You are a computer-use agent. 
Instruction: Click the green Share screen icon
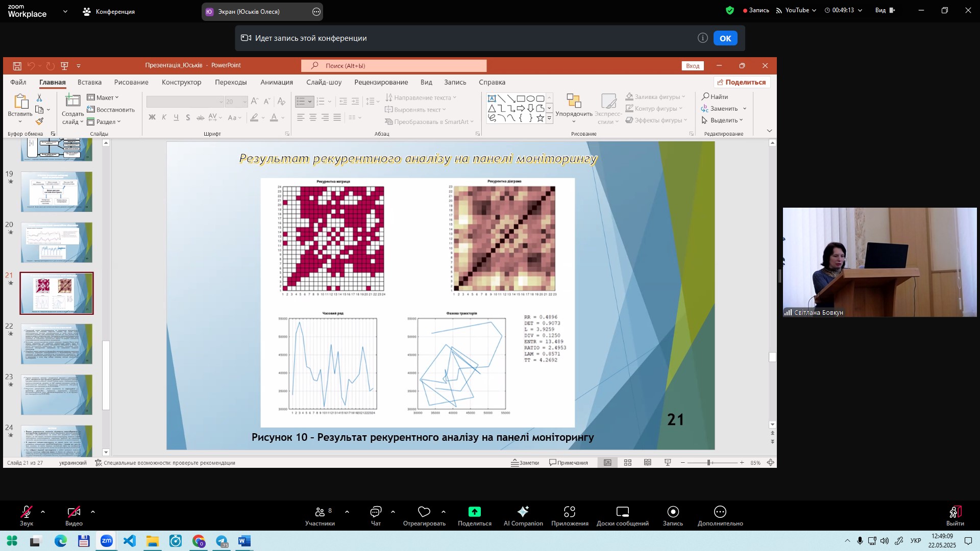(474, 512)
